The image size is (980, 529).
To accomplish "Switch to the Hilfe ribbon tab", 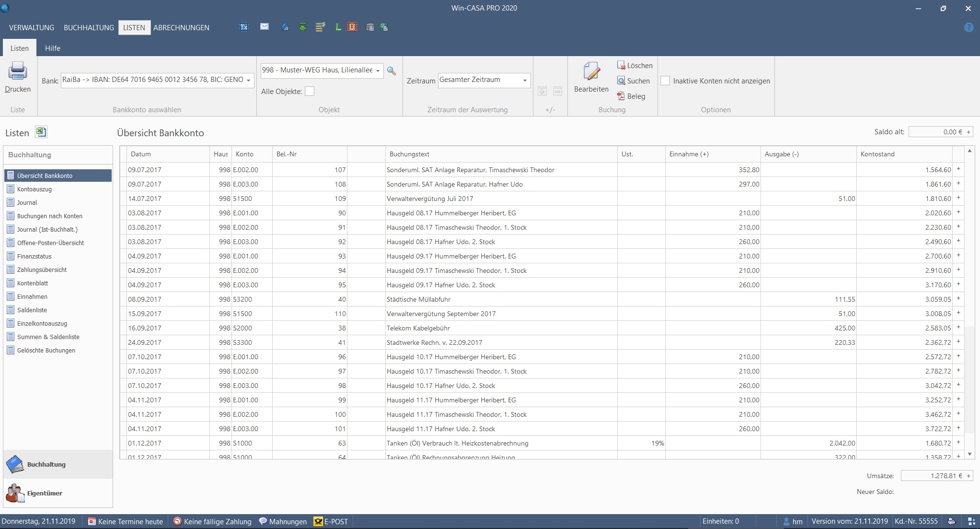I will pyautogui.click(x=53, y=48).
